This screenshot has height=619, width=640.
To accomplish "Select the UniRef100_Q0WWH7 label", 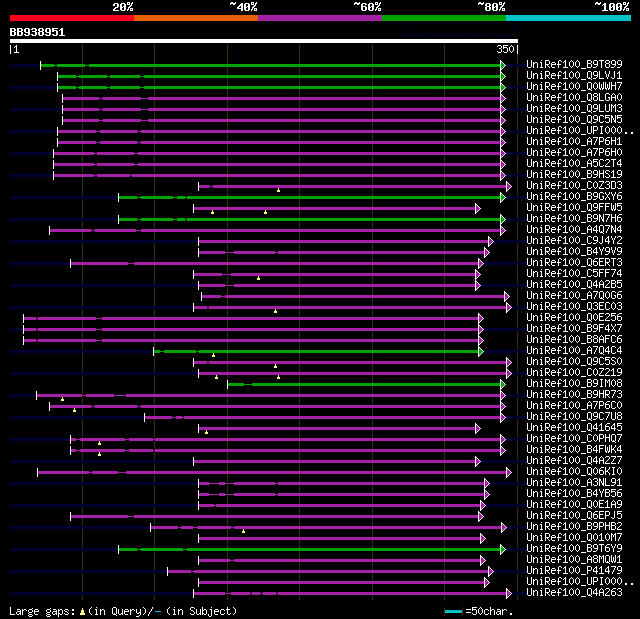I will click(574, 87).
